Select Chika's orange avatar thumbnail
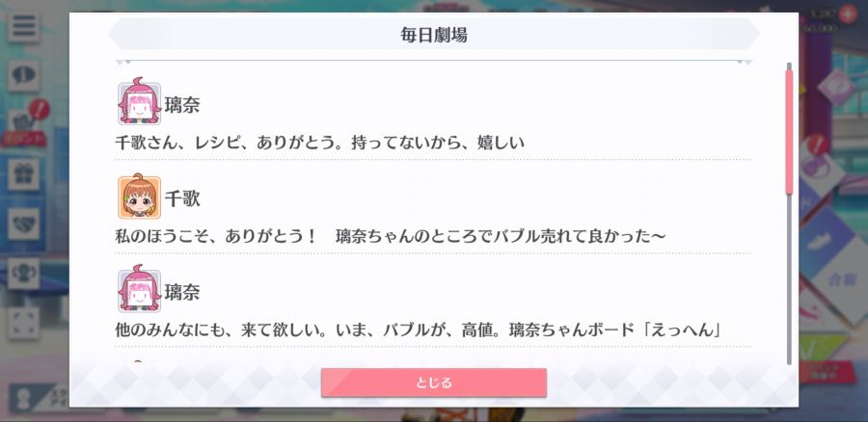Screen dimensions: 868x422 click(140, 197)
